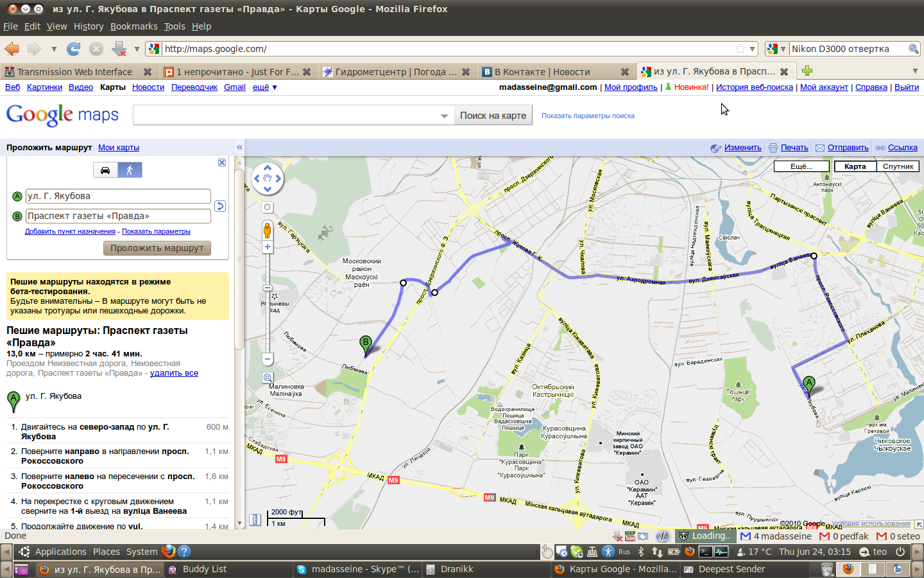Viewport: 924px width, 578px height.
Task: Click the 4 madasseine Gmail notifier
Action: pyautogui.click(x=776, y=536)
